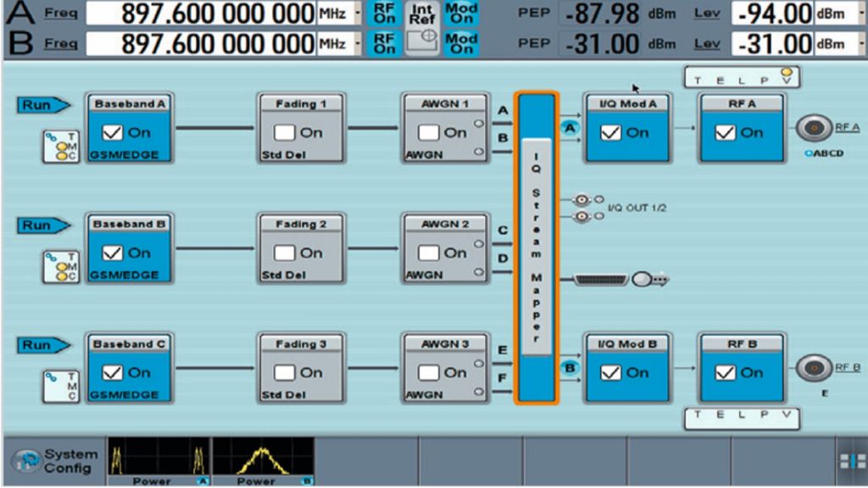Click the upper I/Q OUT connector icon
The height and width of the screenshot is (488, 868).
point(581,199)
